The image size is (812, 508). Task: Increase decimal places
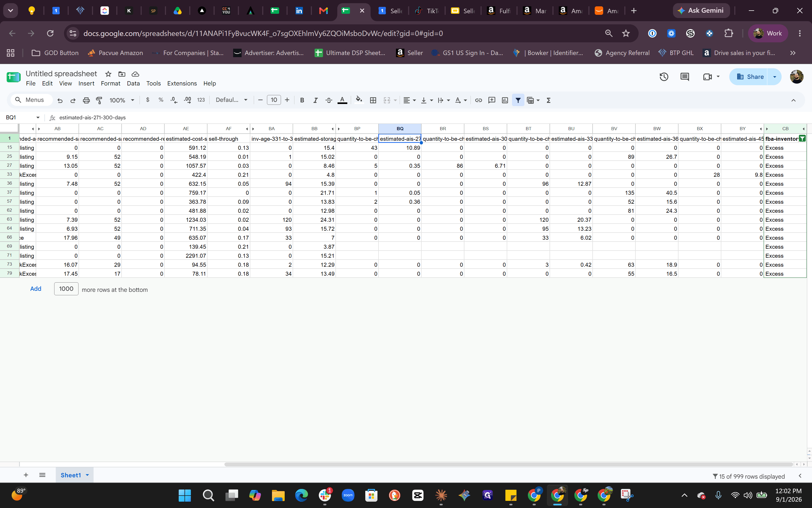[188, 100]
